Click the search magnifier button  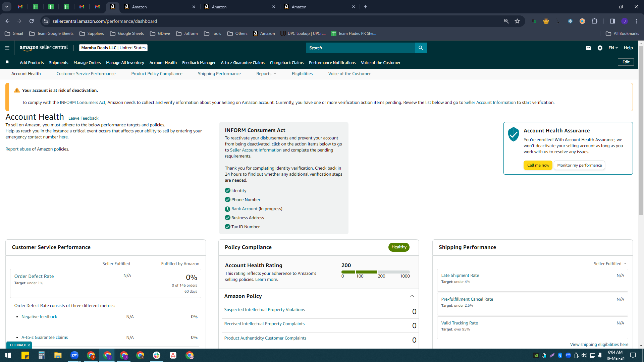(421, 48)
